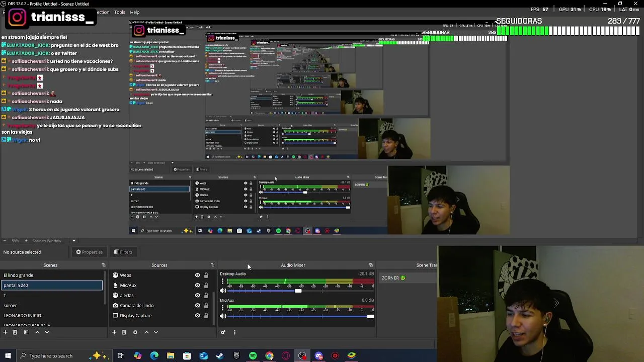Open Discord from the taskbar
Viewport: 644px width, 362px height.
[318, 356]
